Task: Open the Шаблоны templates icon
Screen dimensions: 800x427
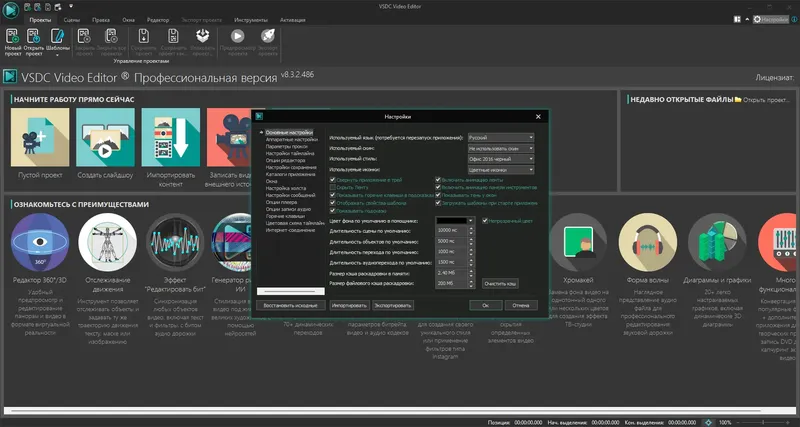Action: [x=57, y=42]
